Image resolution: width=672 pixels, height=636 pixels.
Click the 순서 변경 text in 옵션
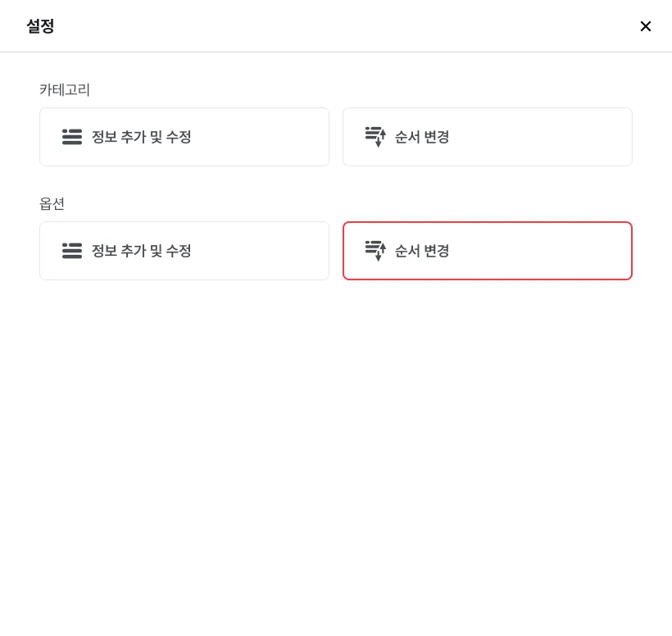pos(422,251)
